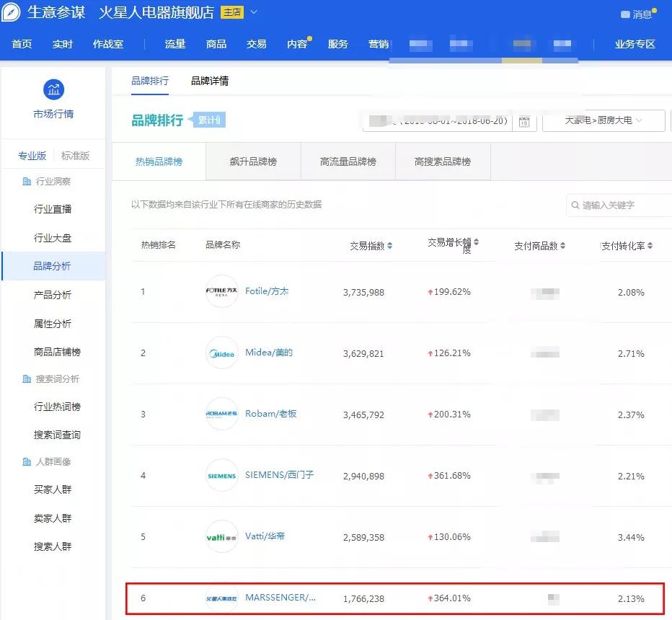Click the 生意参谋 compass logo icon

pos(11,12)
